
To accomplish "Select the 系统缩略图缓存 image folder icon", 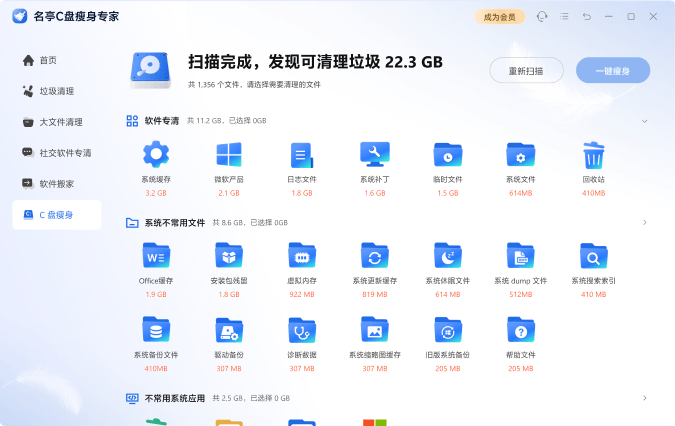I will tap(375, 330).
